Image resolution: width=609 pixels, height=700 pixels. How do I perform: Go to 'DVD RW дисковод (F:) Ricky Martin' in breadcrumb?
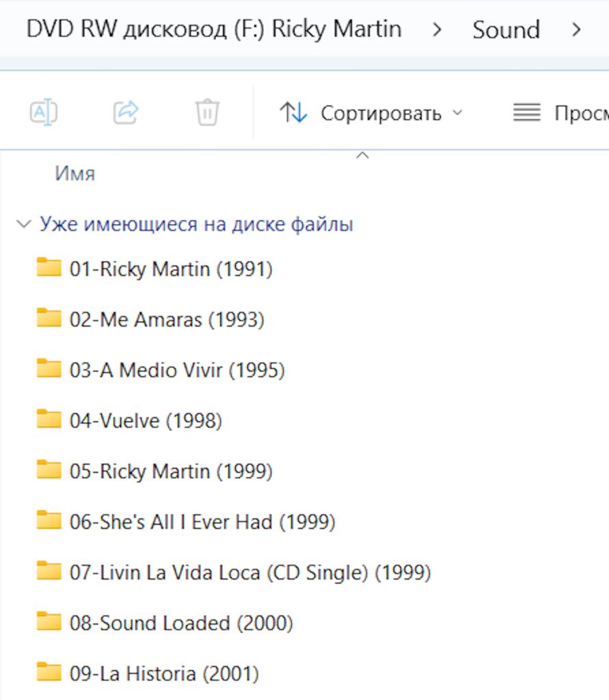pyautogui.click(x=214, y=29)
